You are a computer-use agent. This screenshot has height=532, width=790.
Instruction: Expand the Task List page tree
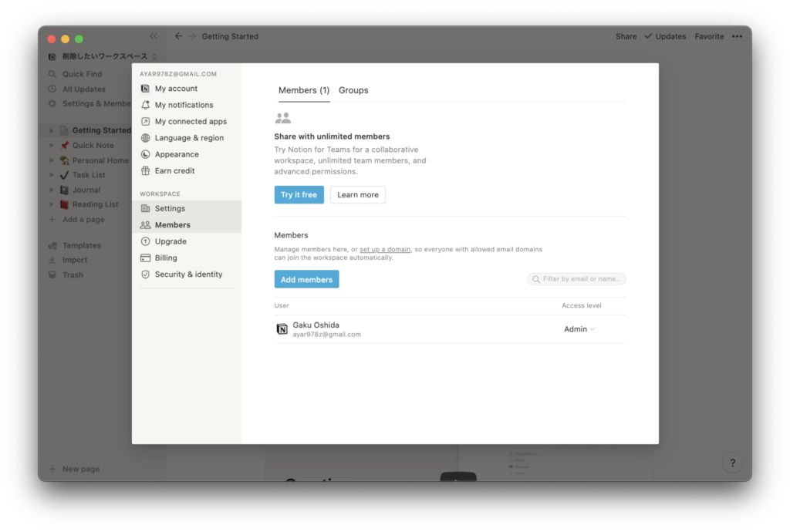coord(52,175)
